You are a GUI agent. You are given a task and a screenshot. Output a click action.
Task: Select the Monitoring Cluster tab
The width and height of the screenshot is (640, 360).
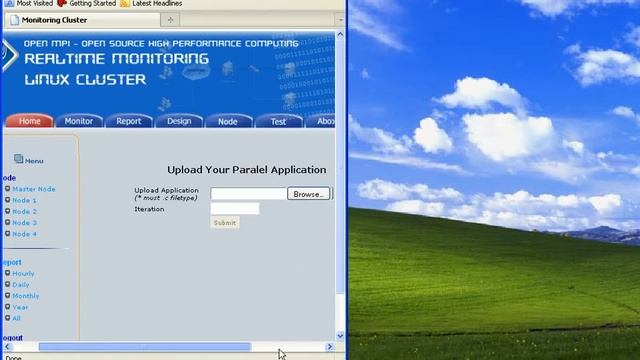[x=82, y=20]
